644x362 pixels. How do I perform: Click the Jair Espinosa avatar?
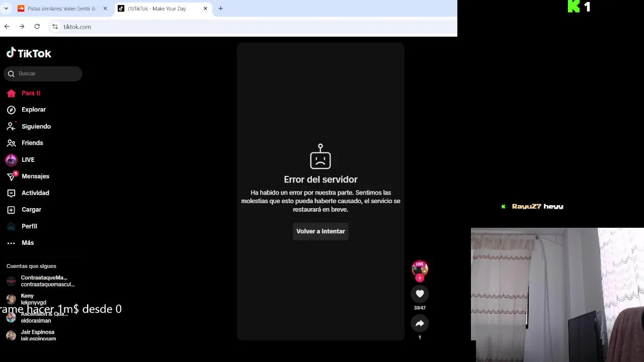(11, 335)
